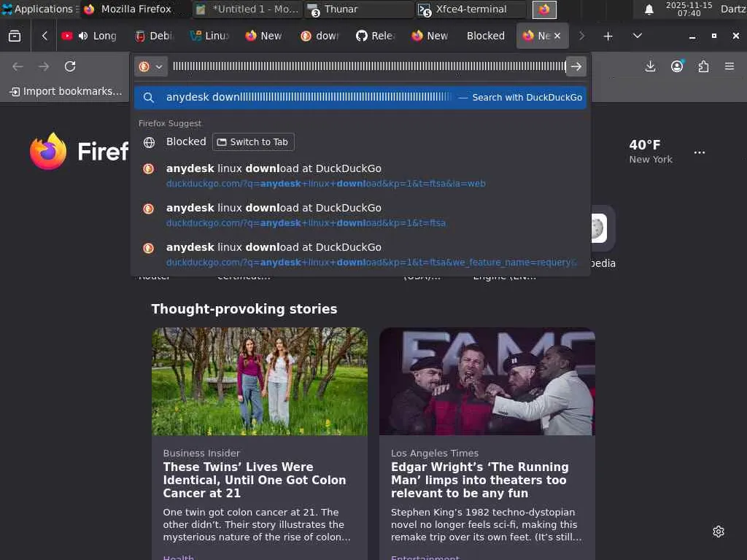Open the Running Man movie story thumbnail
Image resolution: width=747 pixels, height=560 pixels.
[x=487, y=381]
